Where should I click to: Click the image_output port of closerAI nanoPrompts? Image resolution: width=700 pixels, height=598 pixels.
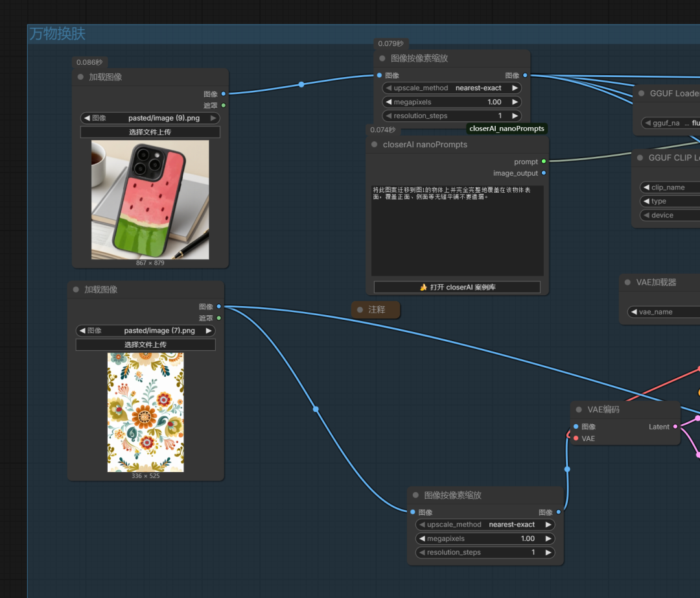[x=543, y=173]
